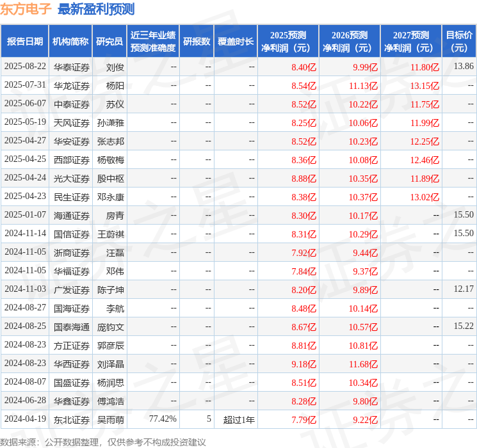Select date cell 2025-01-07
This screenshot has height=448, width=477.
point(25,215)
